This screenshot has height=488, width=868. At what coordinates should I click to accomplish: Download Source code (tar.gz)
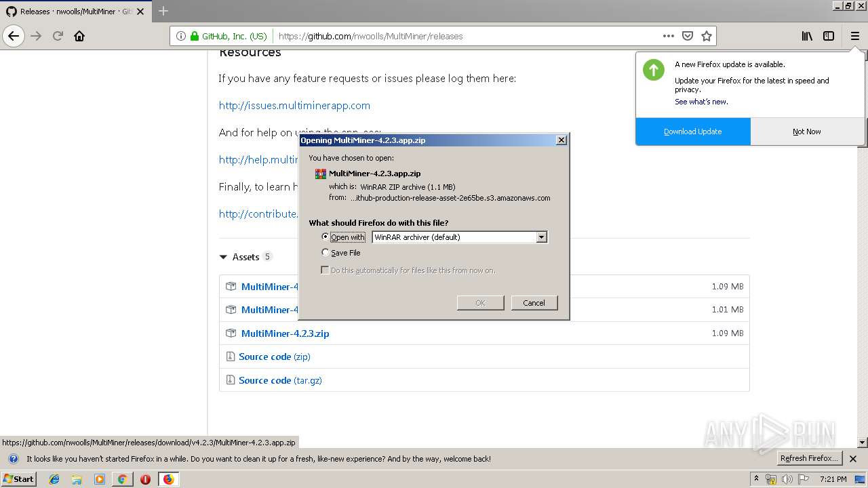tap(280, 380)
